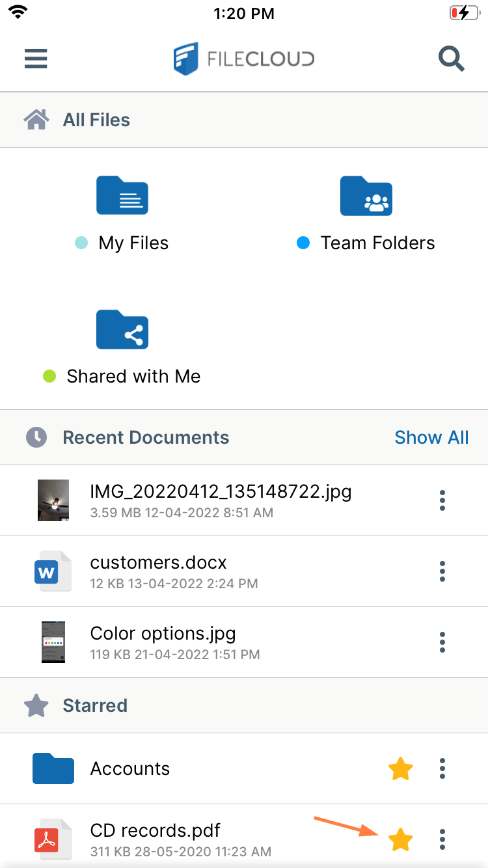Screen dimensions: 488x868
Task: Open the Team Folders folder
Action: [x=366, y=195]
